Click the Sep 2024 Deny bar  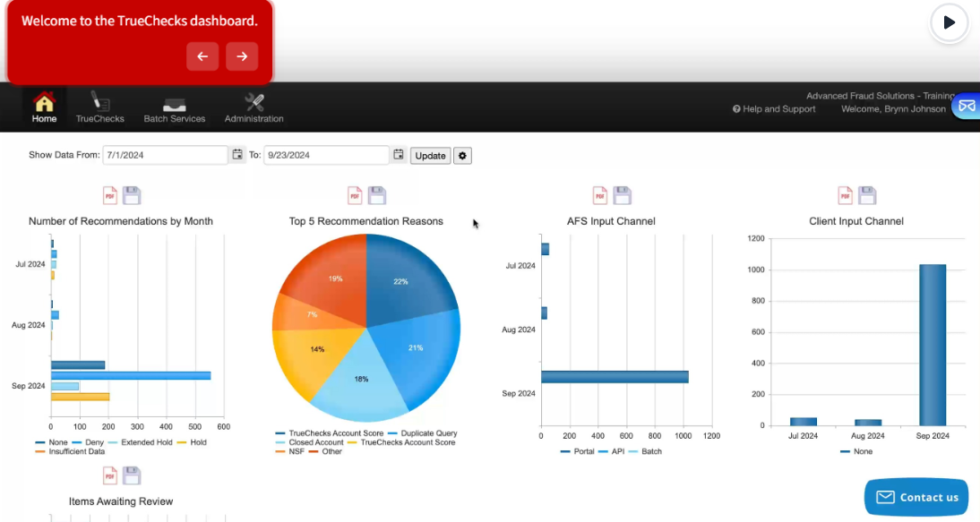tap(131, 376)
